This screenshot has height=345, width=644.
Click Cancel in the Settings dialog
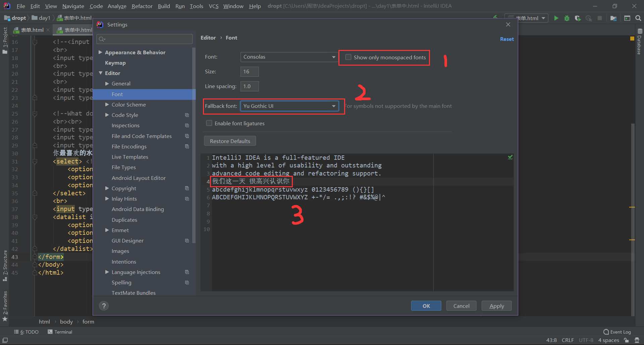[461, 306]
